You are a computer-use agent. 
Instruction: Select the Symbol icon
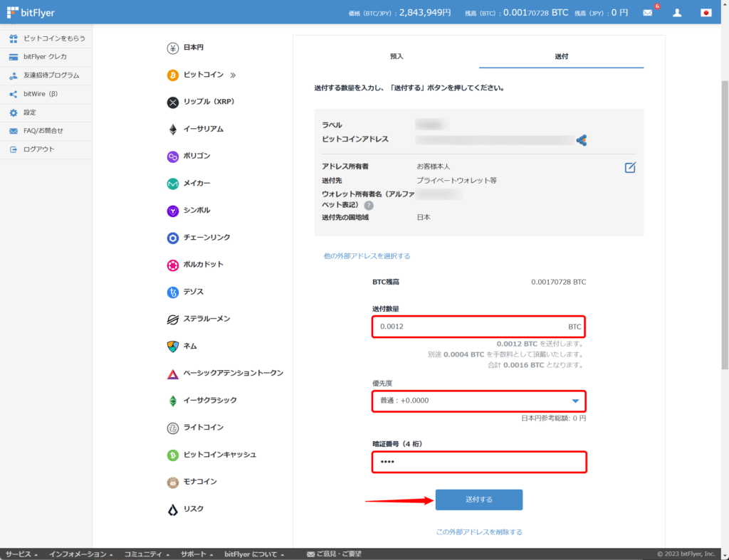[x=172, y=211]
